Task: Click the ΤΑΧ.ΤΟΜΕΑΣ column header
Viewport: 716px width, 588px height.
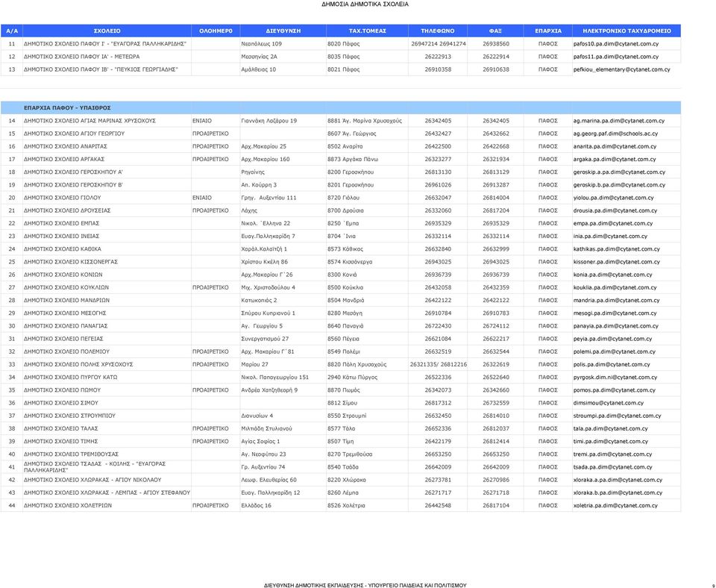Action: 367,31
